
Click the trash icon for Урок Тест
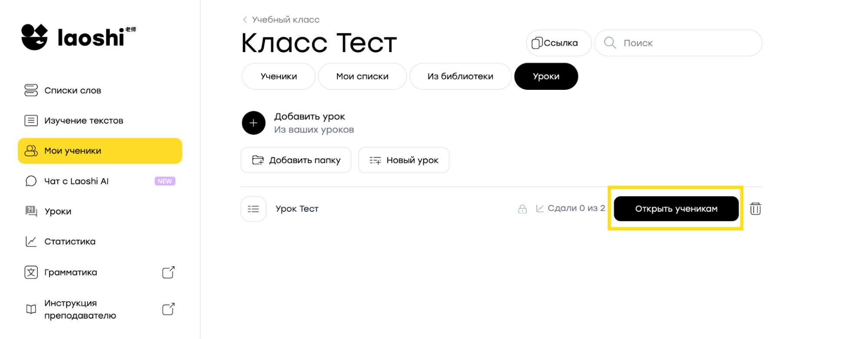point(755,209)
